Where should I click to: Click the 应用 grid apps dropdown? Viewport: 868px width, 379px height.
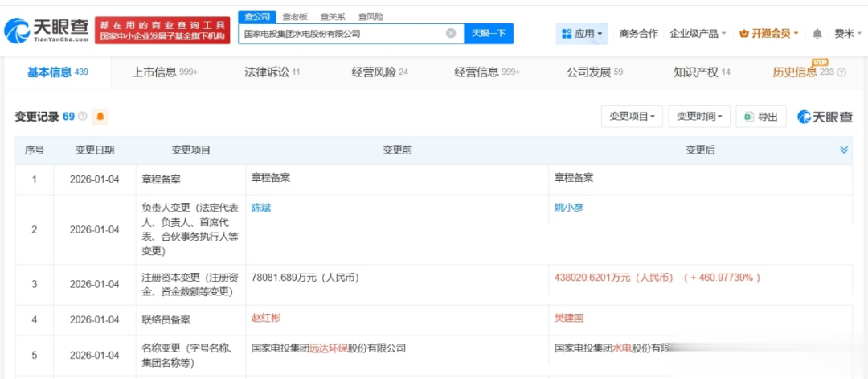tap(582, 34)
